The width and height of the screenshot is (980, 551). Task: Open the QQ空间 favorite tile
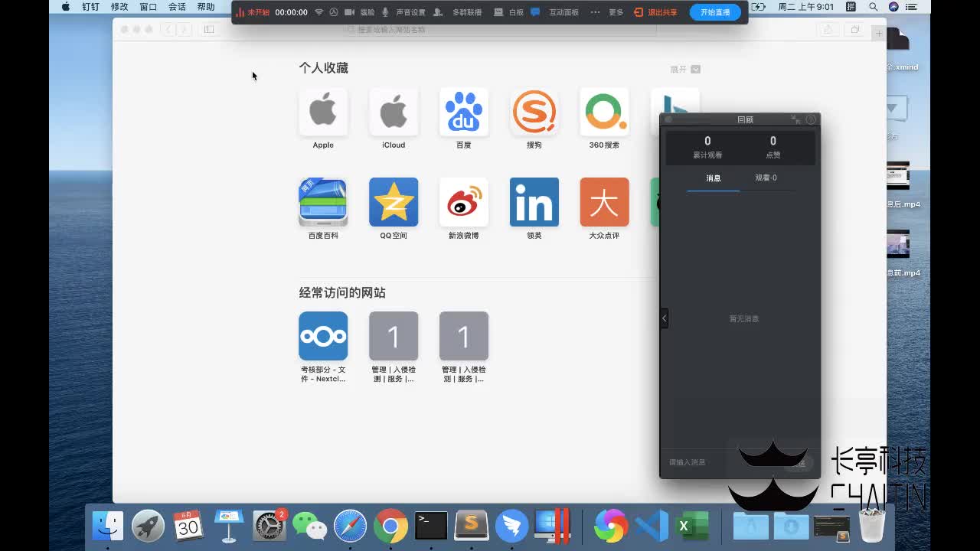[394, 202]
